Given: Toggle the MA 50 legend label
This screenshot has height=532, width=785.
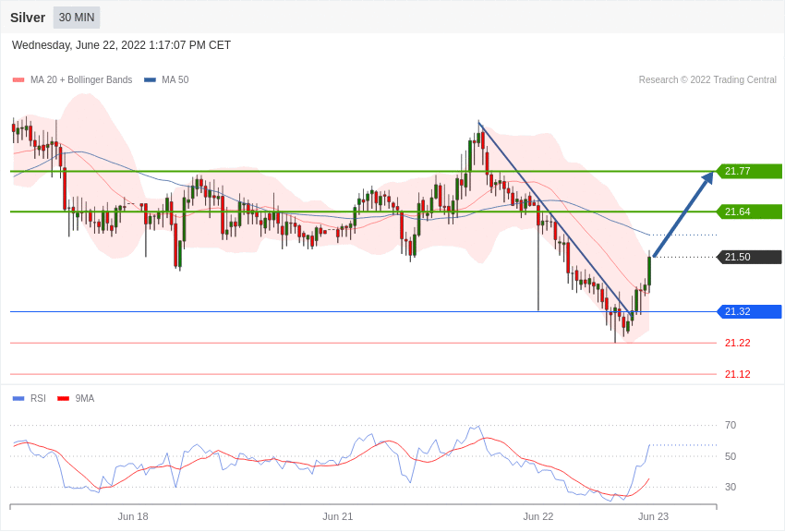Looking at the screenshot, I should click(x=175, y=80).
